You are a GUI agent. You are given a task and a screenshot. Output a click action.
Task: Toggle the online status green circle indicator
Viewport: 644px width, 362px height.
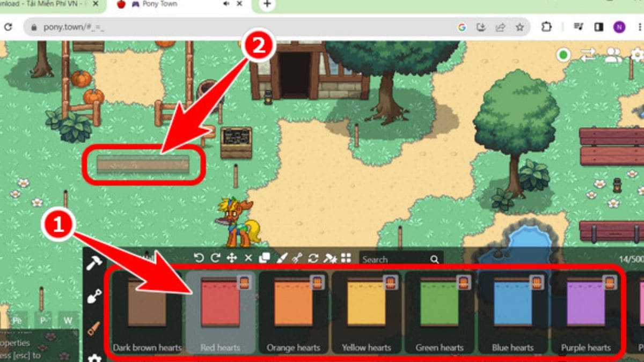pos(563,54)
